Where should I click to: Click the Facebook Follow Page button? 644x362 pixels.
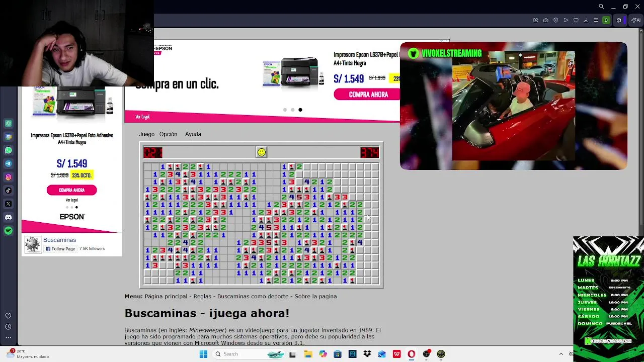[x=60, y=249]
